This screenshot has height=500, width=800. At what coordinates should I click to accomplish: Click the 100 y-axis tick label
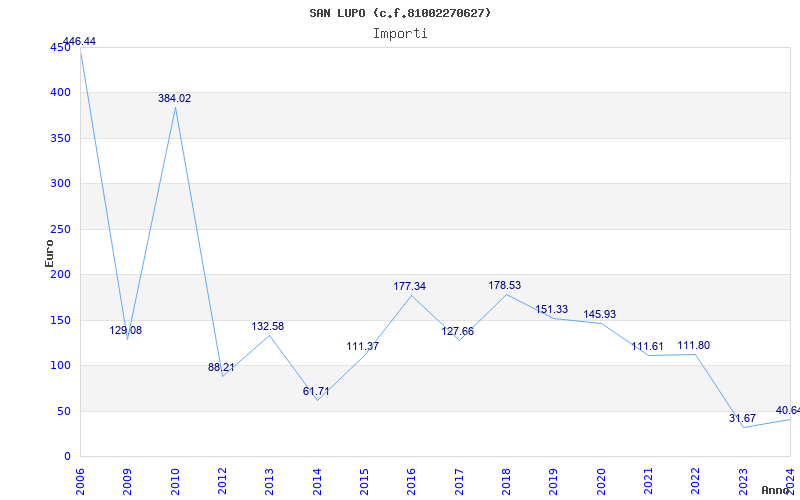[x=60, y=366]
